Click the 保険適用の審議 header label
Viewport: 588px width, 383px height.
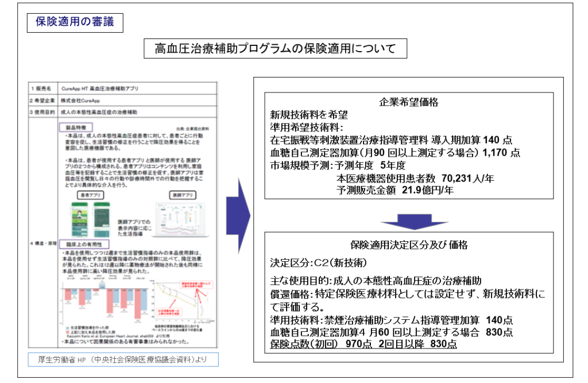pos(74,22)
